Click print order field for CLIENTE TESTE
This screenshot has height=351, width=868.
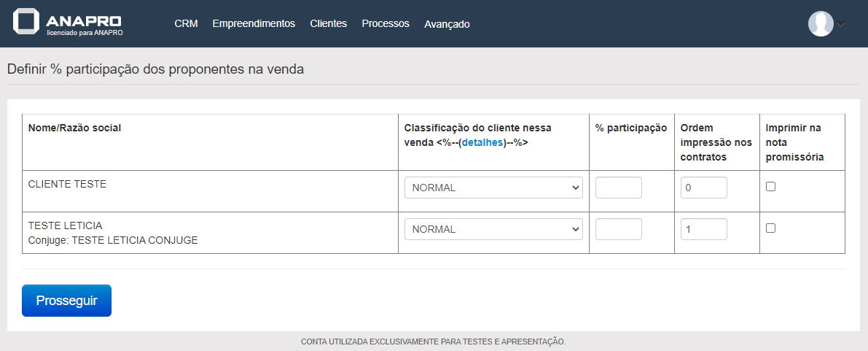pos(703,188)
